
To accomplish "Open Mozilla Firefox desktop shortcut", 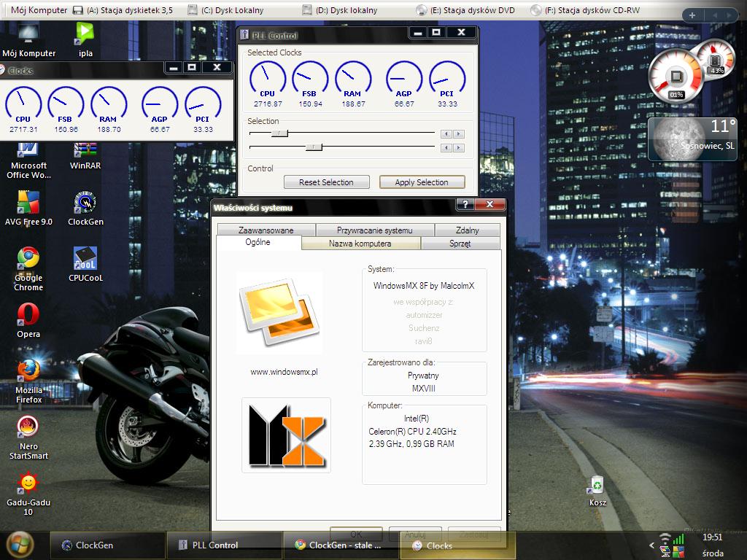I will point(28,381).
